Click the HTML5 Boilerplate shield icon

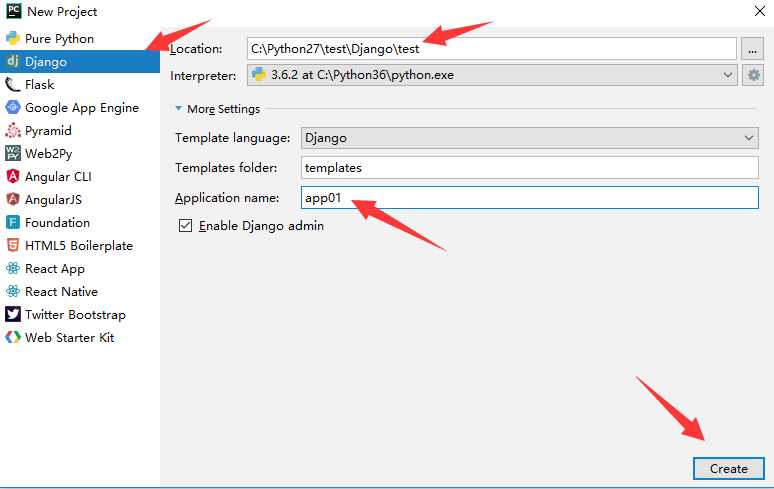coord(13,245)
